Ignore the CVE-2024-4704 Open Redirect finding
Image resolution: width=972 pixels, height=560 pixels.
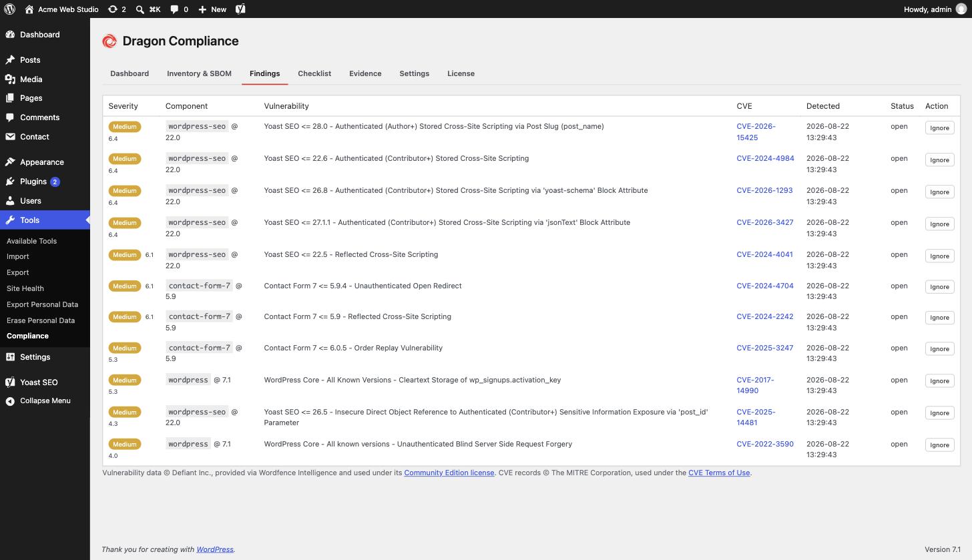[x=939, y=286]
